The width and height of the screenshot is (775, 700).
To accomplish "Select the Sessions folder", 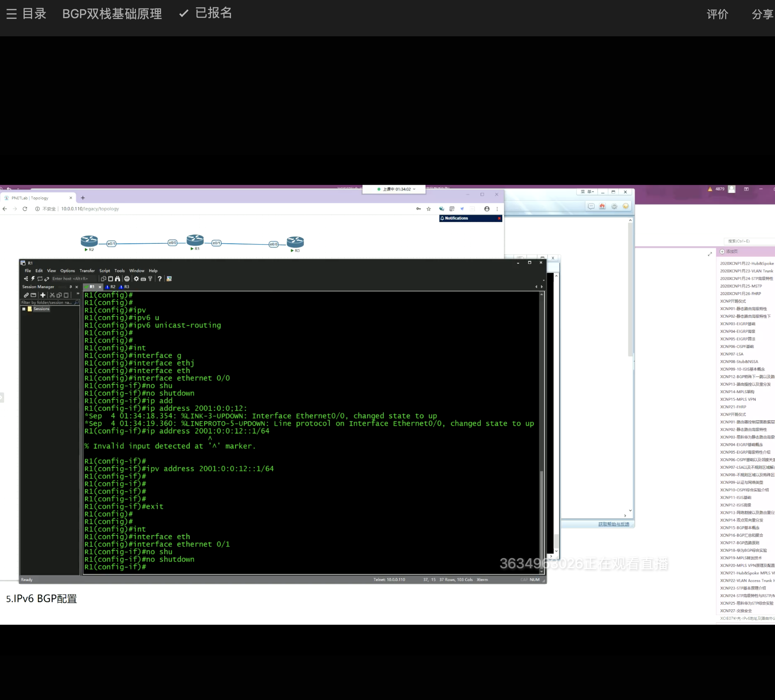I will coord(41,309).
